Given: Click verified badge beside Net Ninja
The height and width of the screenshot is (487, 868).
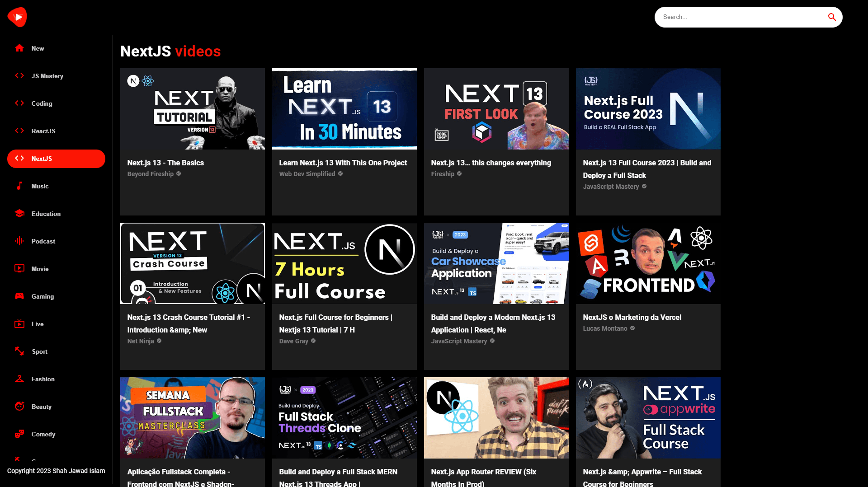Looking at the screenshot, I should [159, 341].
